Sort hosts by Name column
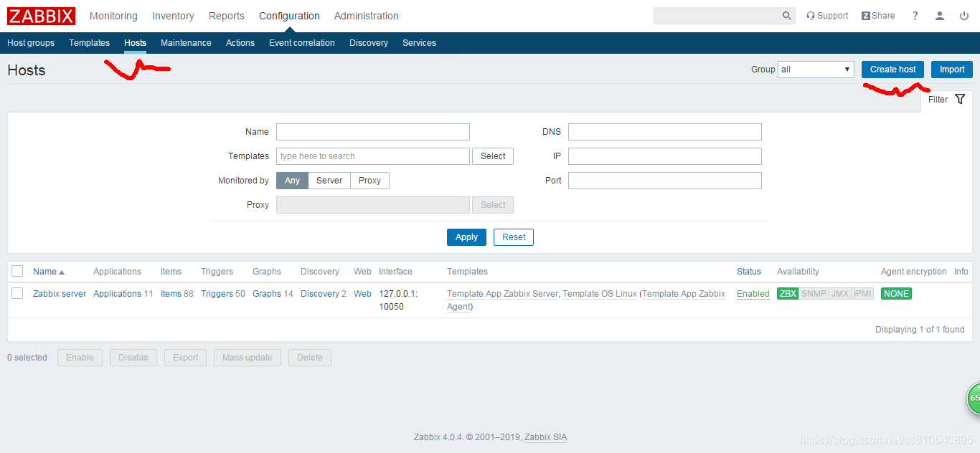 (x=49, y=272)
